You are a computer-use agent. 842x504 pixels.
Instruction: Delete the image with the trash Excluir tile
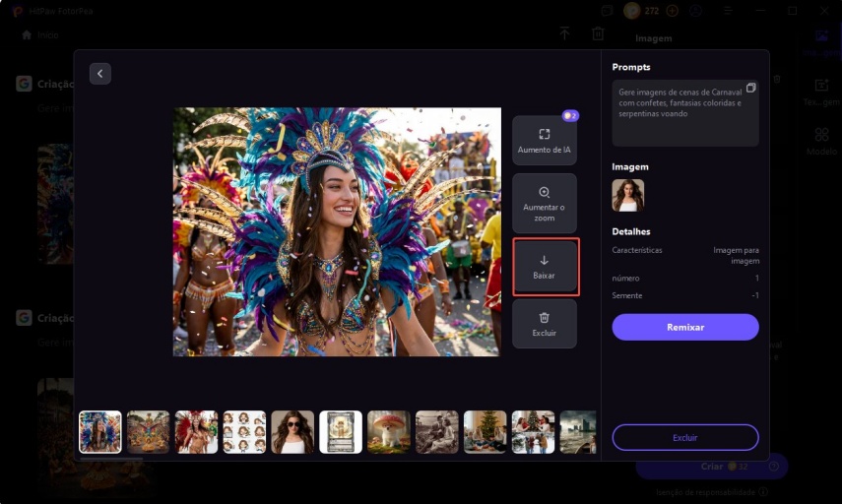[544, 324]
